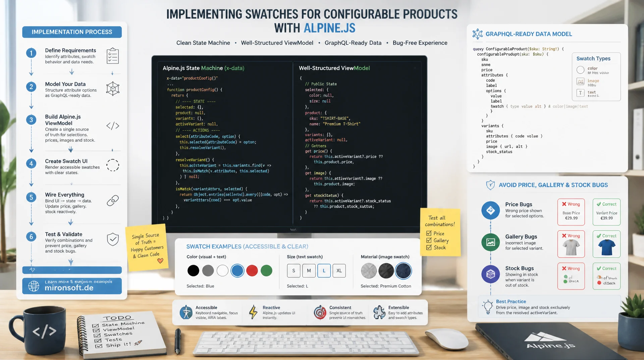644x360 pixels.
Task: Check the ViewModel box on the TODO notepad
Action: [x=97, y=330]
